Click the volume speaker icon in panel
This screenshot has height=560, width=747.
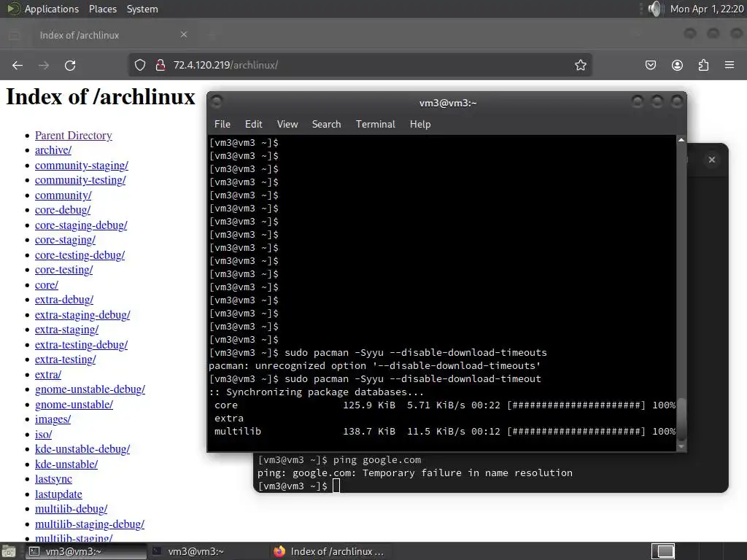(656, 9)
